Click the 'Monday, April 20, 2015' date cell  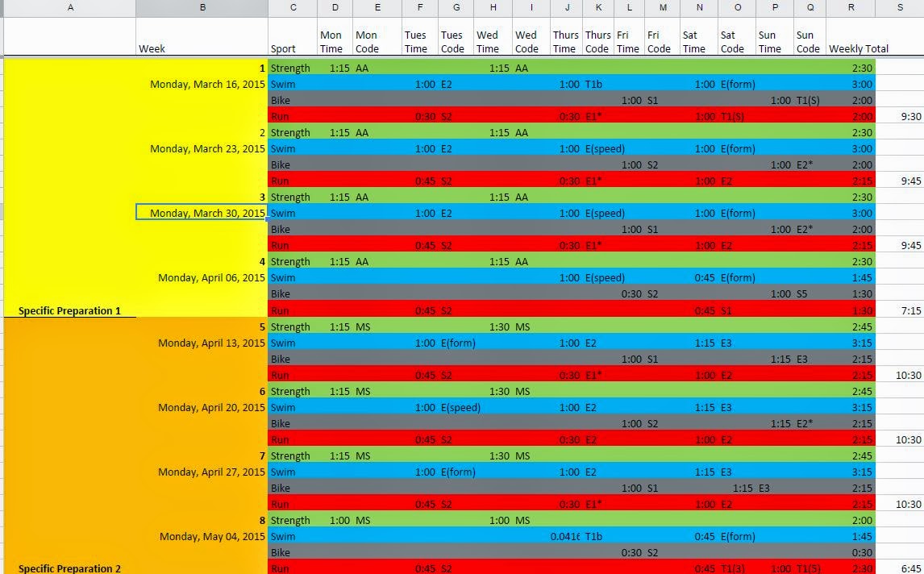pos(202,407)
